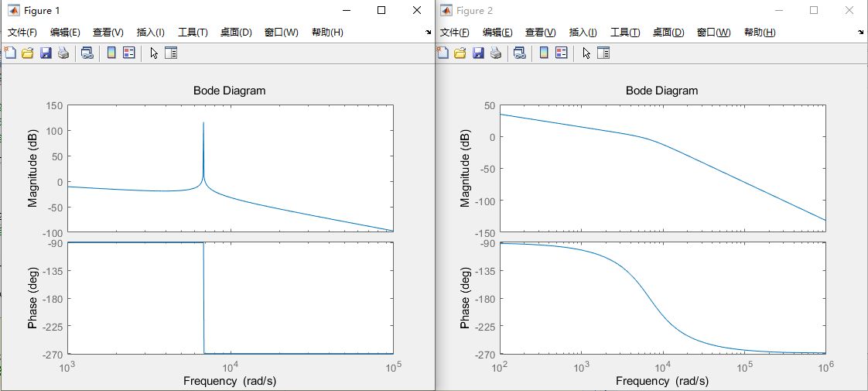Close the Figure 2 window
Screen dimensions: 868x391
[849, 10]
